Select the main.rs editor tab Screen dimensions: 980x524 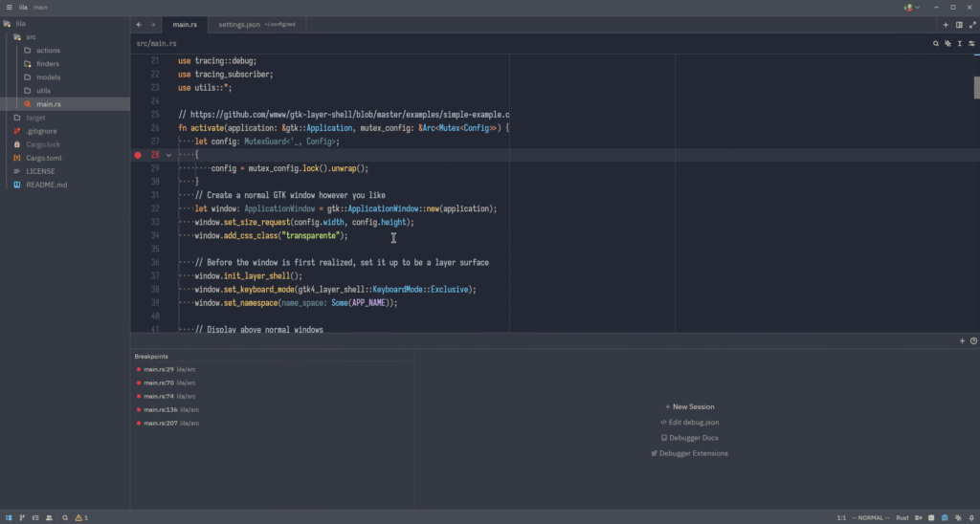[x=185, y=25]
